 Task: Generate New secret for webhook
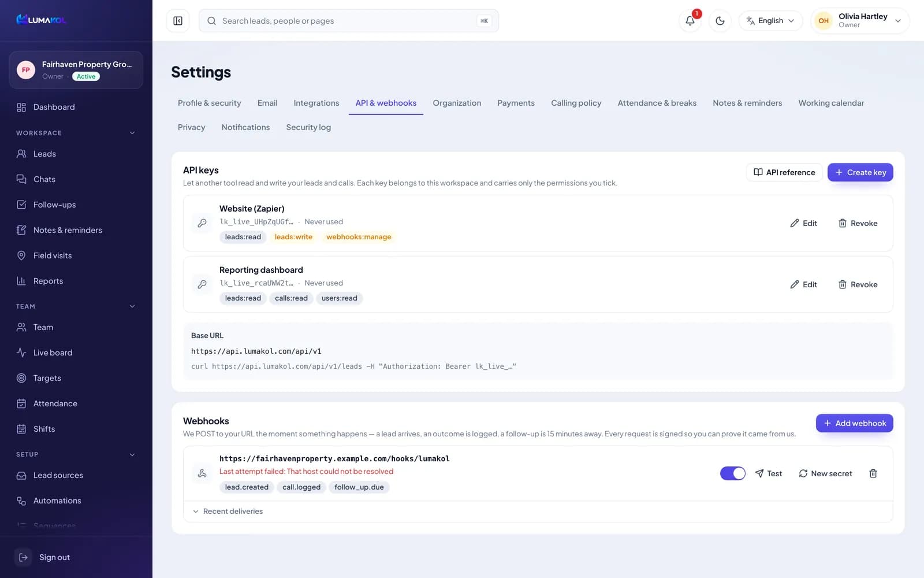(x=825, y=473)
